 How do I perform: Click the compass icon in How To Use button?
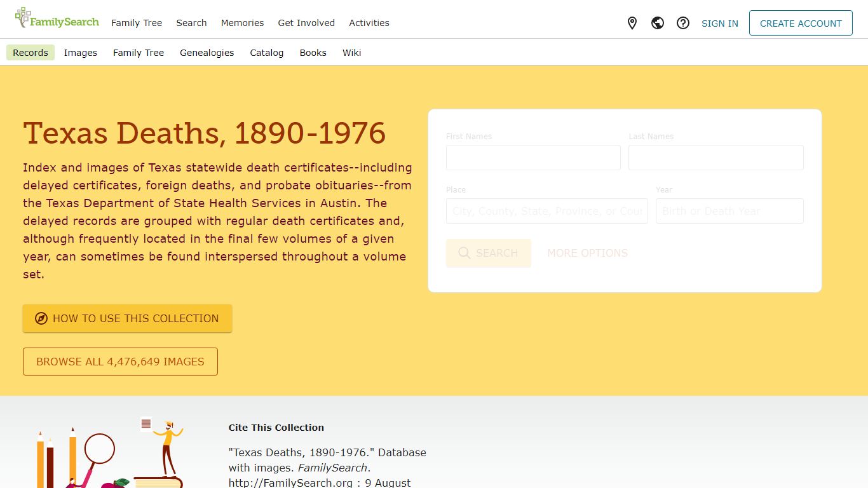[x=41, y=318]
